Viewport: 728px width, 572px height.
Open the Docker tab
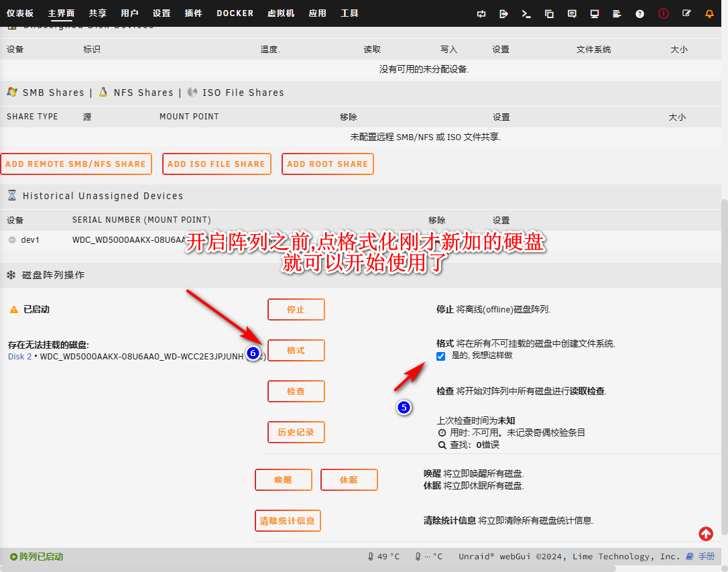pyautogui.click(x=235, y=13)
